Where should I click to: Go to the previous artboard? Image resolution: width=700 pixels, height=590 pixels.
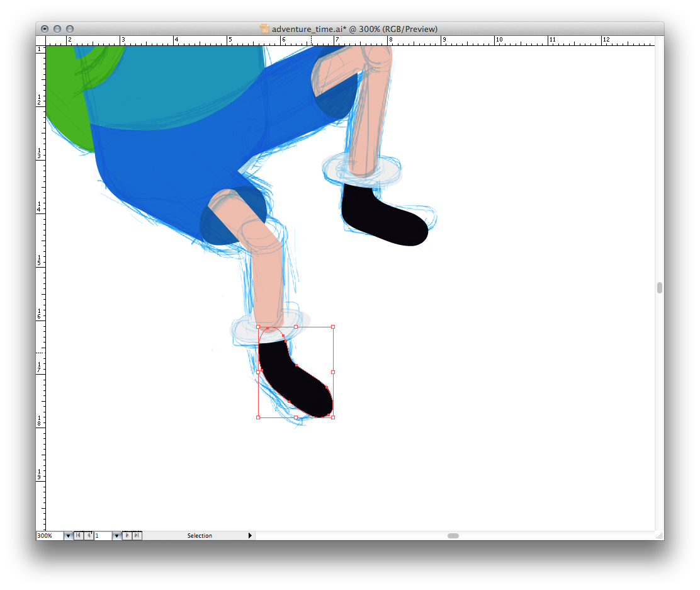(x=88, y=536)
